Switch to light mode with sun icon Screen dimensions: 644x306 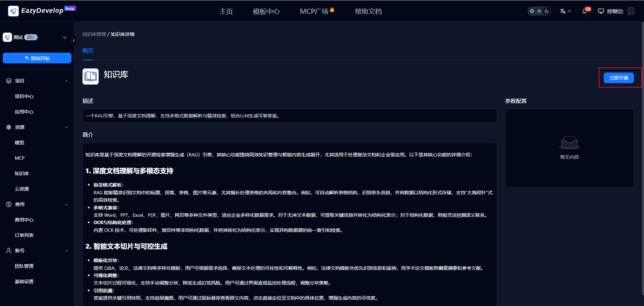tap(539, 11)
